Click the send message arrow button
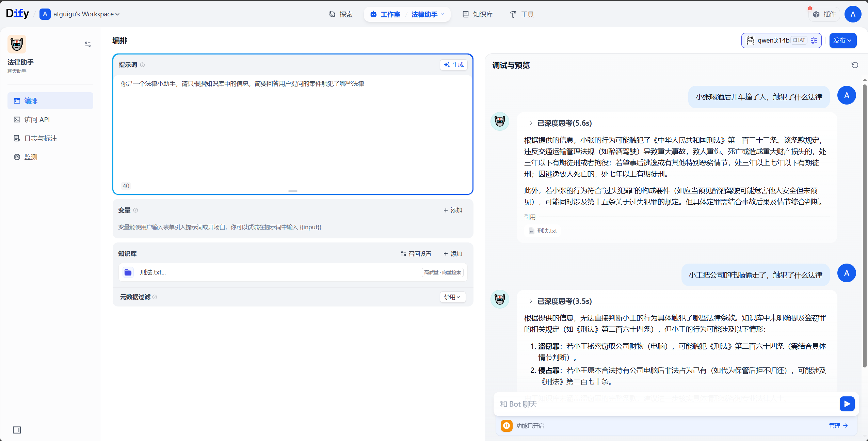 click(x=847, y=404)
